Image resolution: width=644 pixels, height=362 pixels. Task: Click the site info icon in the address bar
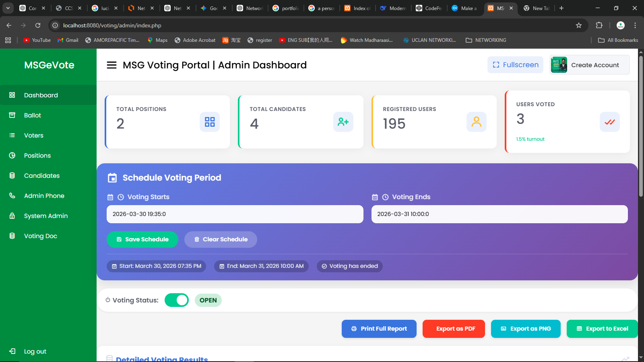pyautogui.click(x=55, y=25)
